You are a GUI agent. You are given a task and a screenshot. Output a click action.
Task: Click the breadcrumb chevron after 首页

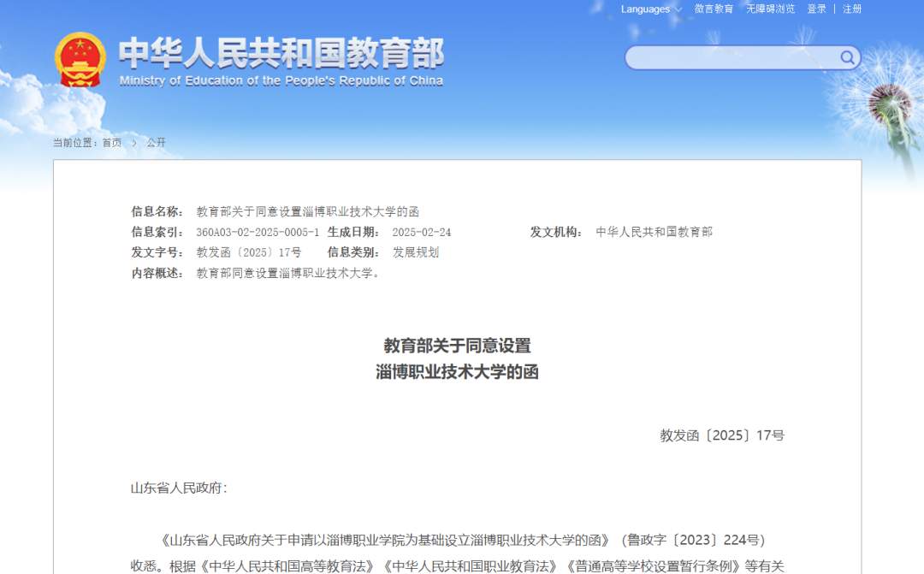134,143
